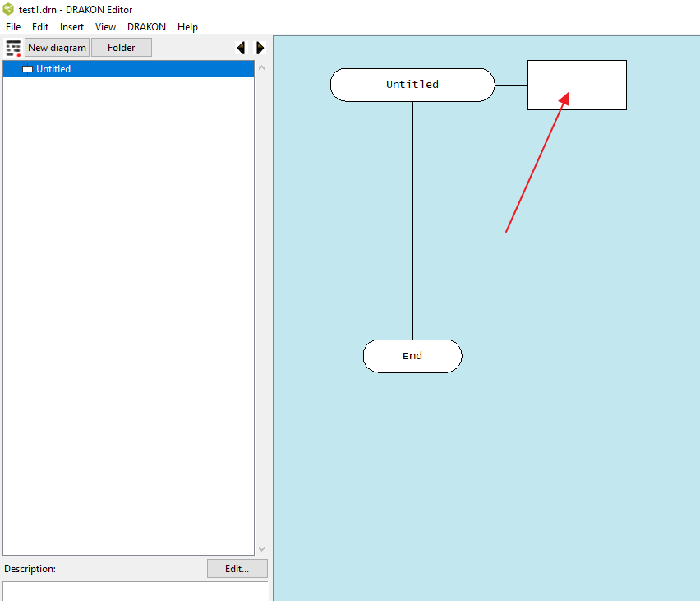Open the View menu
Viewport: 700px width, 601px height.
[x=105, y=27]
